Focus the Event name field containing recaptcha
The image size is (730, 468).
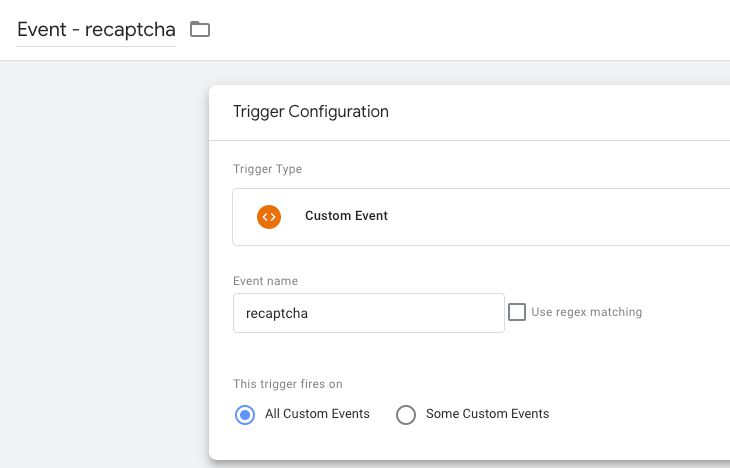click(369, 313)
